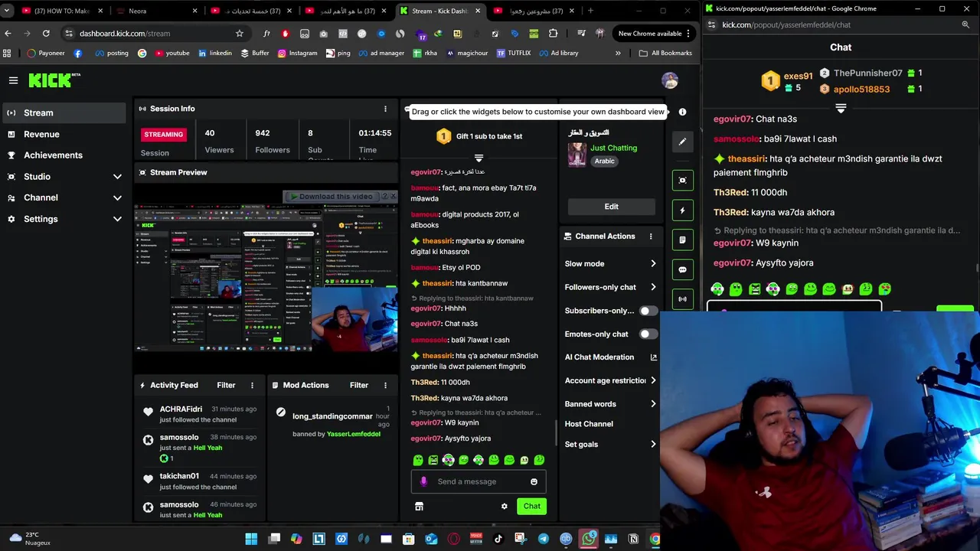Select Stream in the sidebar
Viewport: 980px width, 551px height.
click(64, 113)
